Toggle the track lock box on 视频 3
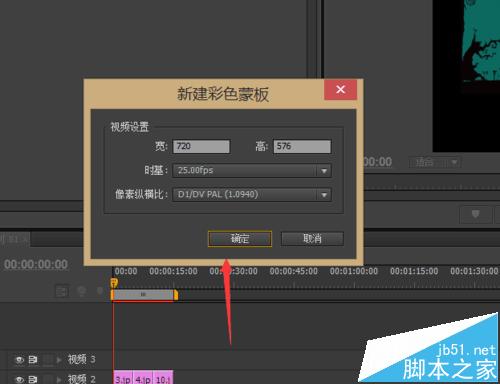The height and width of the screenshot is (384, 500). click(48, 360)
